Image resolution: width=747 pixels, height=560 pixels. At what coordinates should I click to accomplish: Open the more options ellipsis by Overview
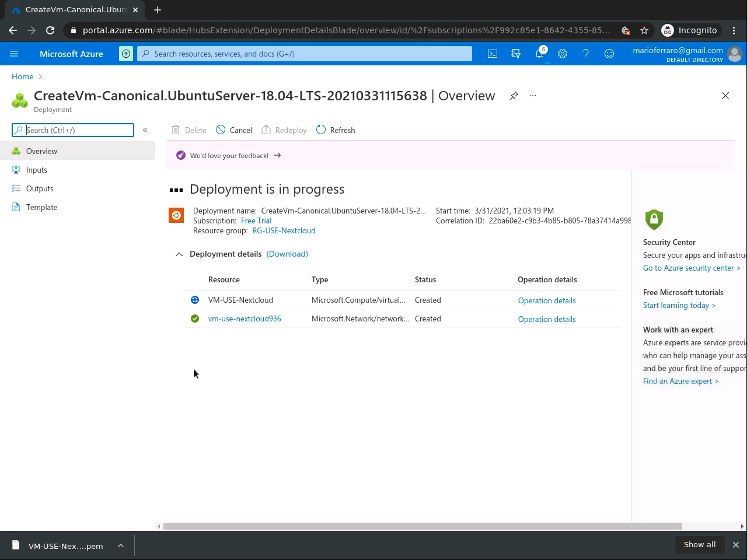pos(533,96)
